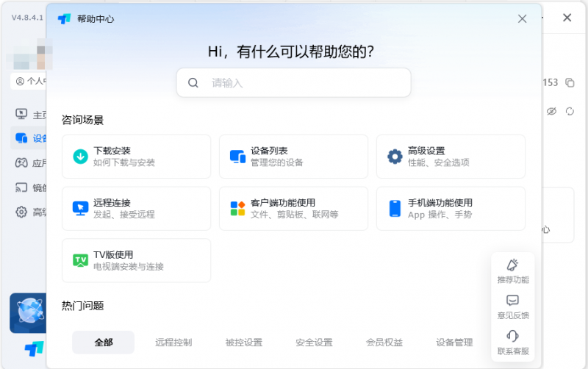Open the 手机端功能使用 help card
The height and width of the screenshot is (369, 588).
click(451, 209)
